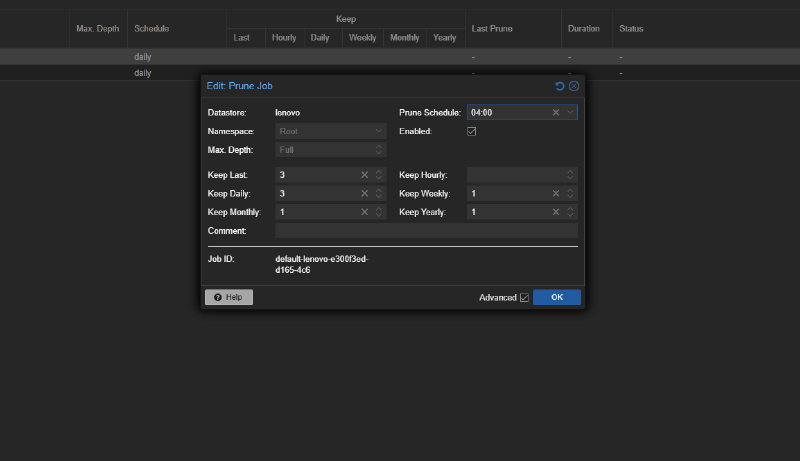Click the Keep Last column header
The height and width of the screenshot is (461, 800).
click(245, 38)
